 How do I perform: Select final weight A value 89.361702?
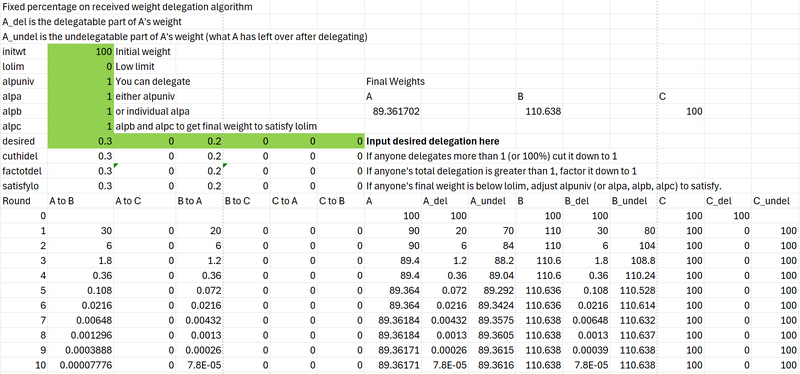392,111
